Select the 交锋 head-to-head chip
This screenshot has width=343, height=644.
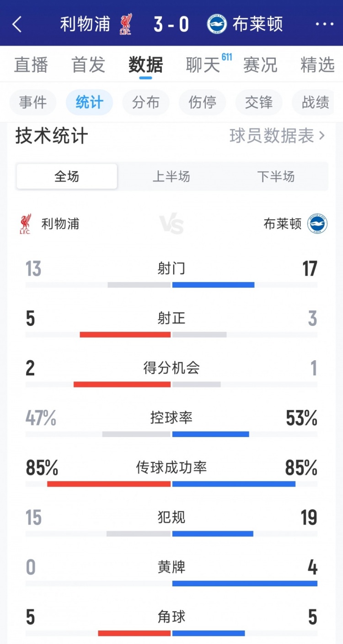click(x=259, y=102)
